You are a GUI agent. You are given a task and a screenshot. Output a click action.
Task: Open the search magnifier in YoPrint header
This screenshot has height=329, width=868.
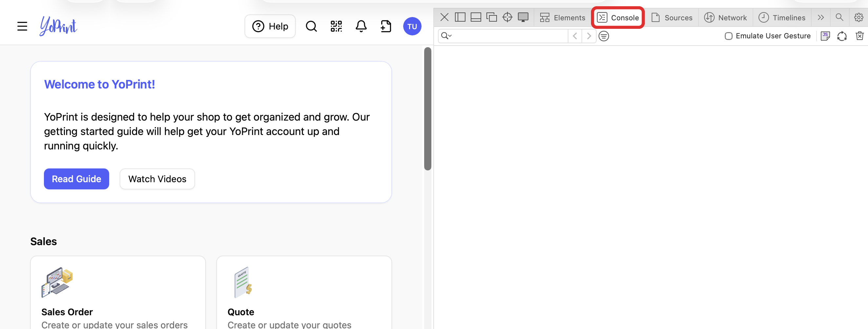coord(311,26)
